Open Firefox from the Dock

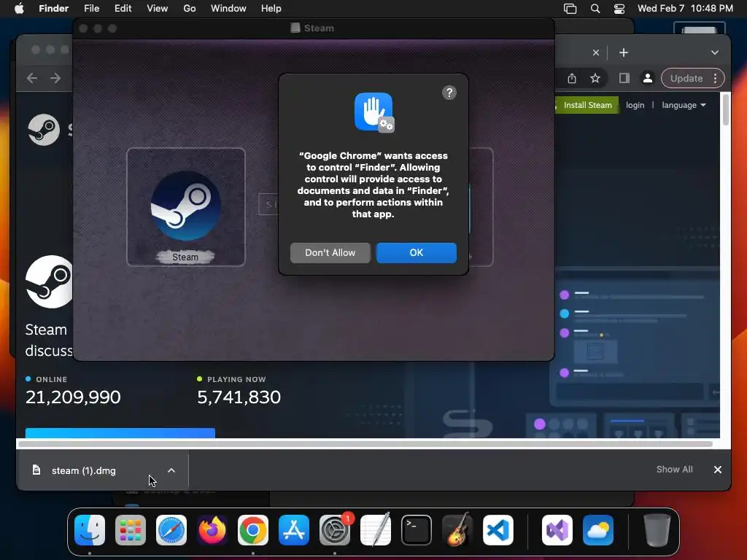212,530
